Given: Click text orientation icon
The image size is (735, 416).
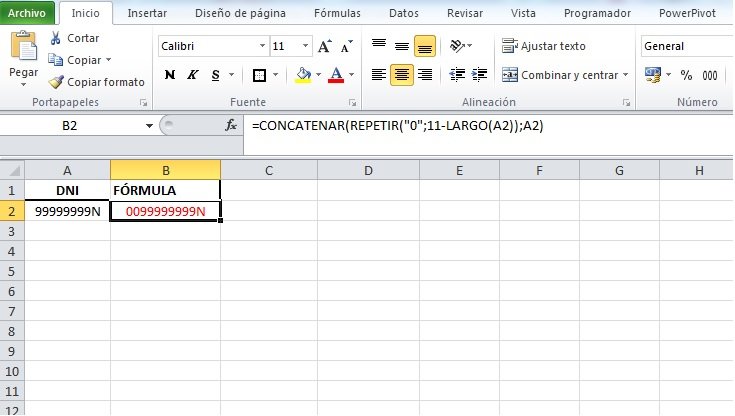Looking at the screenshot, I should (458, 45).
